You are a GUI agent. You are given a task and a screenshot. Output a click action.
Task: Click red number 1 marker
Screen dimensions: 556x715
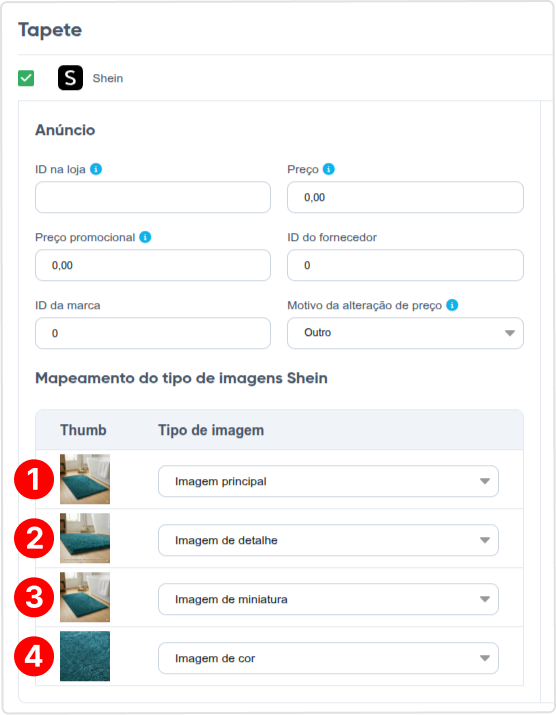(34, 479)
